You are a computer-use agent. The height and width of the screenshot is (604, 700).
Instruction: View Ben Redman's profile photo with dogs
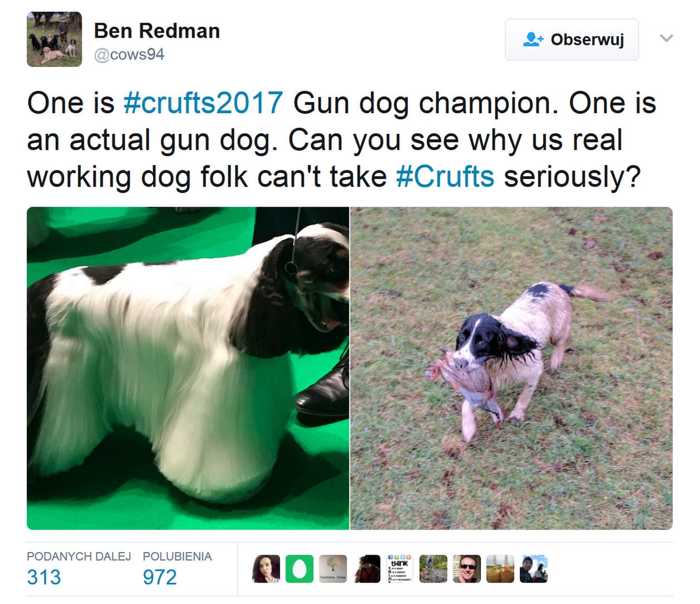coord(54,39)
